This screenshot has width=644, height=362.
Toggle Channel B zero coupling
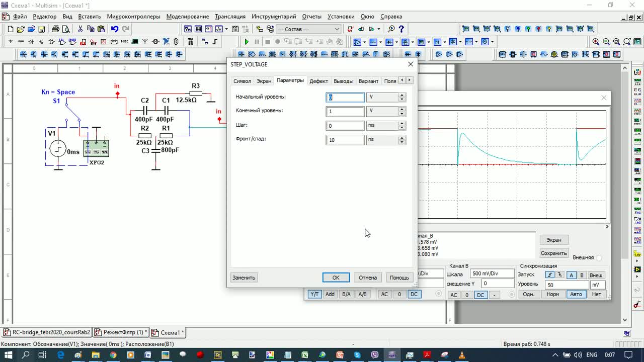pos(467,295)
